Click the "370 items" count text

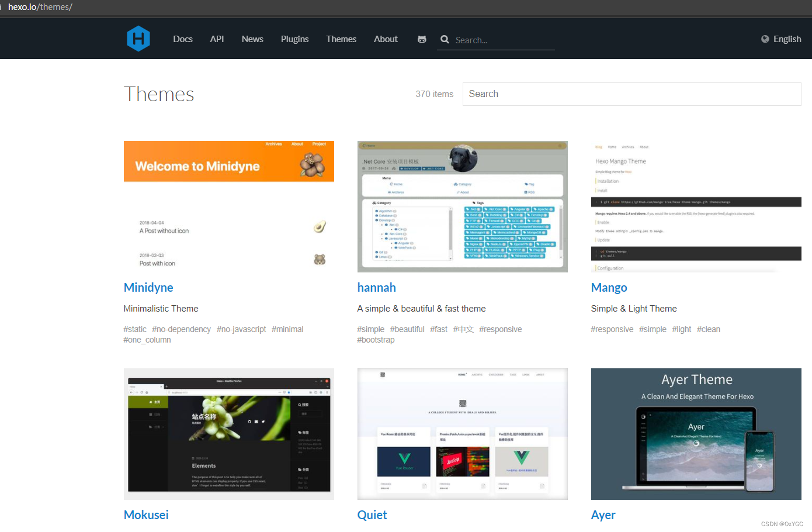pos(435,94)
